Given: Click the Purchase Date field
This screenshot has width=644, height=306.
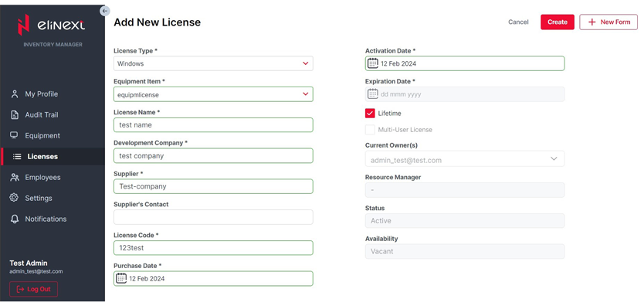Looking at the screenshot, I should 213,278.
